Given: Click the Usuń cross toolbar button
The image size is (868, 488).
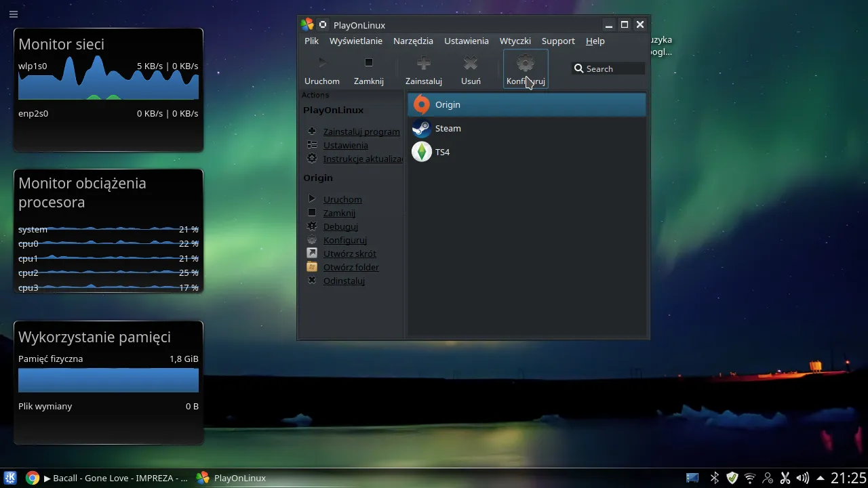Looking at the screenshot, I should (471, 70).
